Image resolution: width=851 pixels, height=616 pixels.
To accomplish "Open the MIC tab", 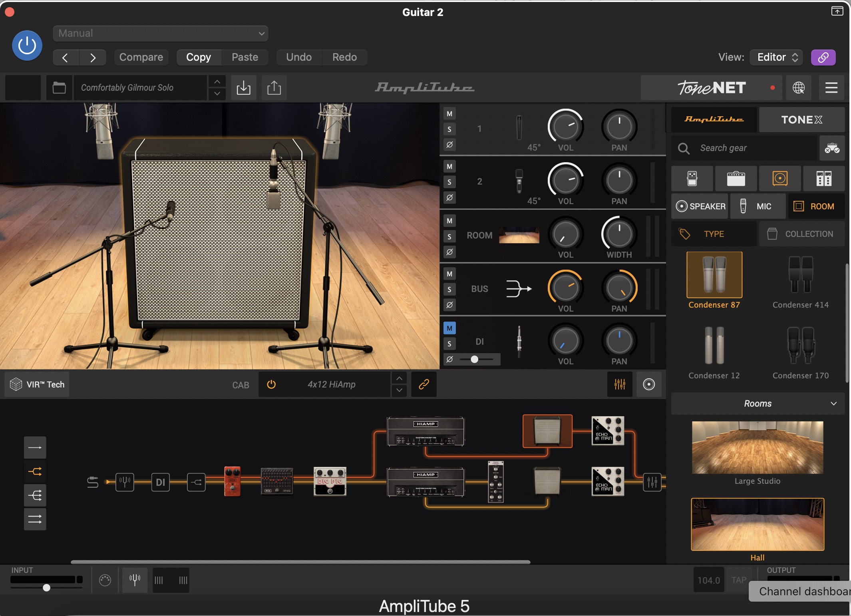I will [758, 206].
